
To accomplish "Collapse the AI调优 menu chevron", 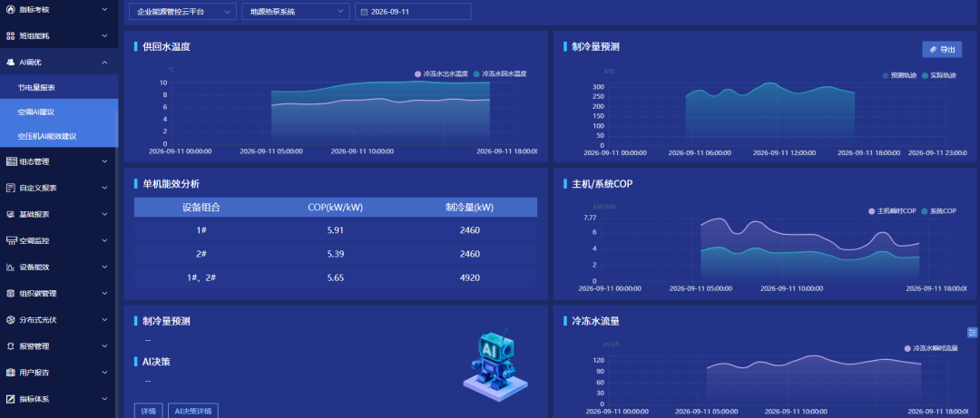I will click(104, 62).
